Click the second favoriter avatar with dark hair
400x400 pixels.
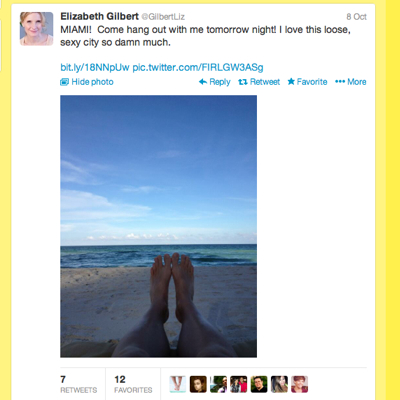point(198,384)
